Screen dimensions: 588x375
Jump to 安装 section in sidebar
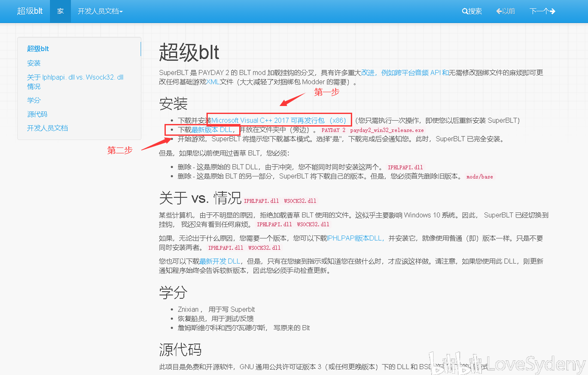coord(34,63)
